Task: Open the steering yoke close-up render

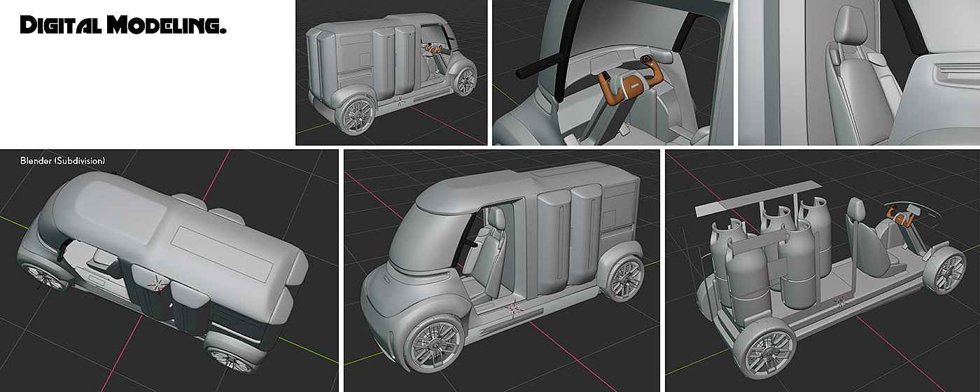Action: click(x=612, y=72)
